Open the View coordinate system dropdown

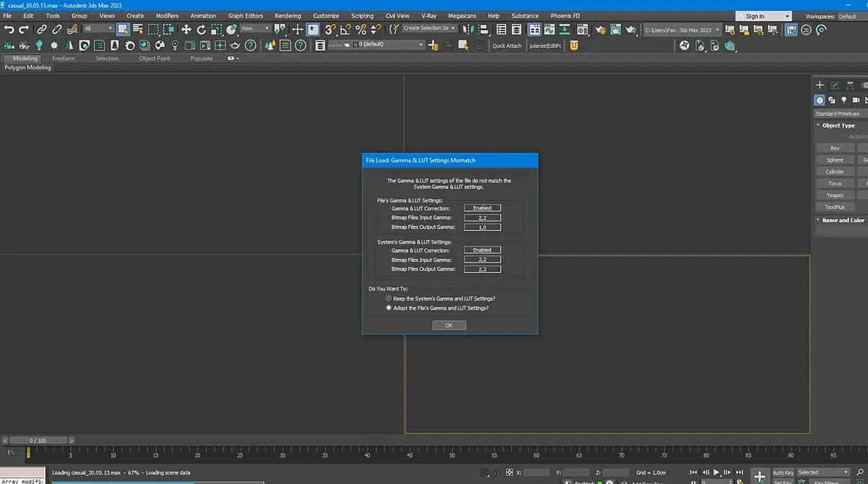pyautogui.click(x=255, y=29)
